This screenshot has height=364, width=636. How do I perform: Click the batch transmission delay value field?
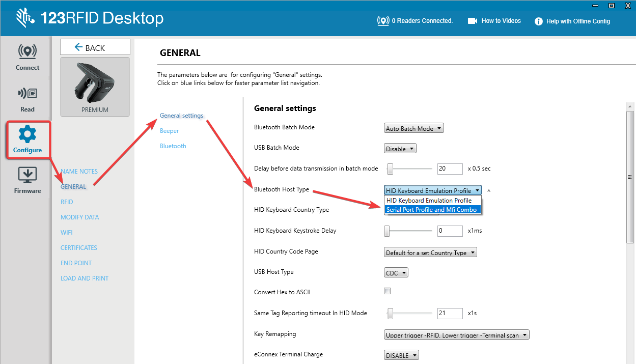[450, 169]
